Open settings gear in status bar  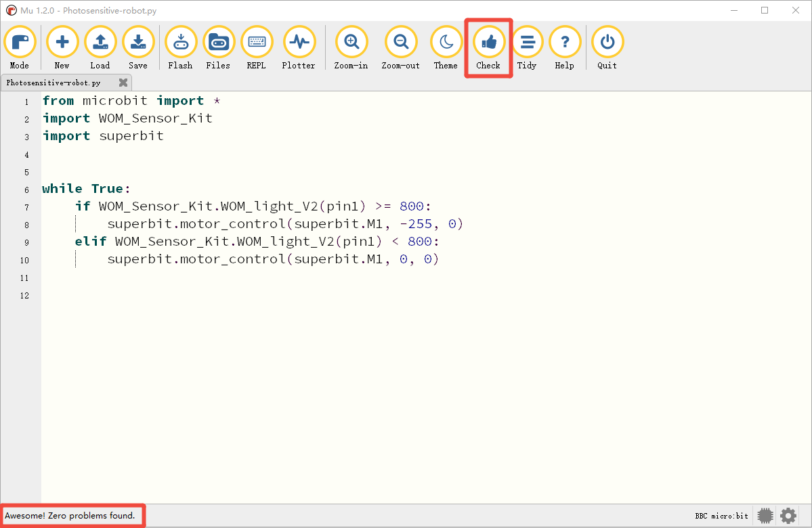pyautogui.click(x=788, y=516)
